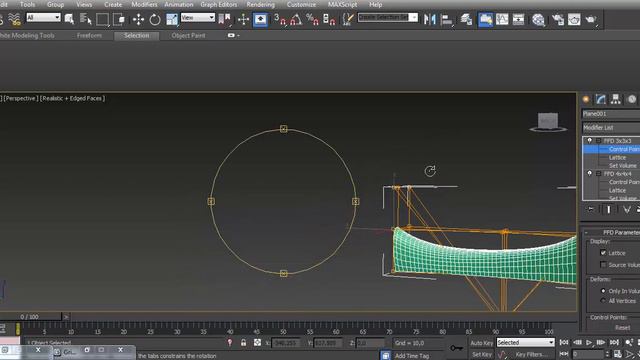Open the Graph Editors menu
Screen dimensions: 640x360
point(219,4)
